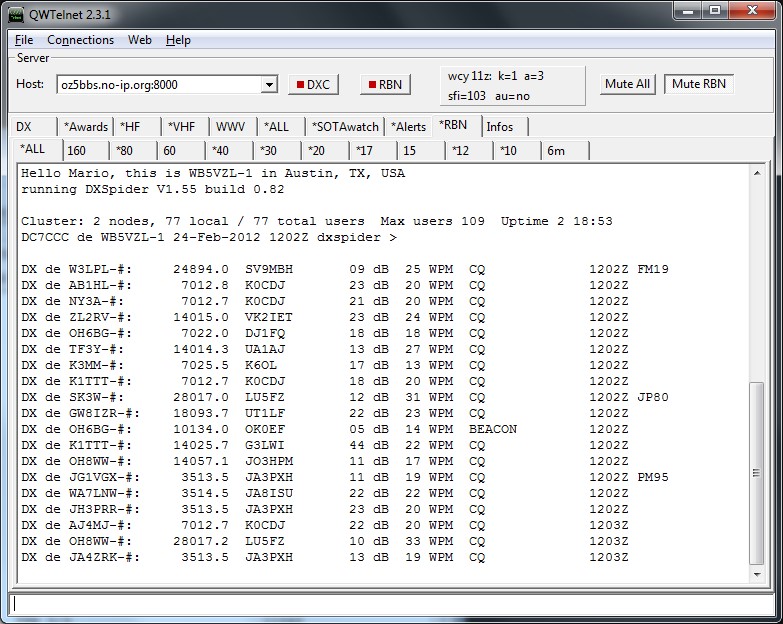Click the DXC connect button

[x=312, y=85]
